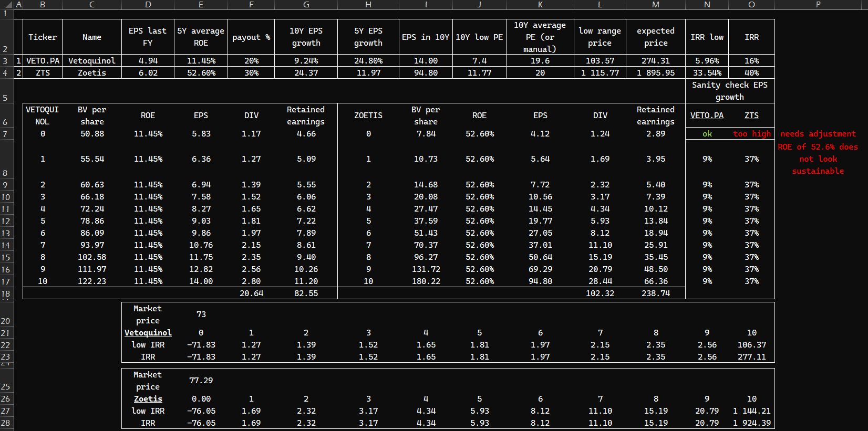The image size is (868, 431).
Task: Select the IRR low value 33.54%
Action: tap(707, 73)
